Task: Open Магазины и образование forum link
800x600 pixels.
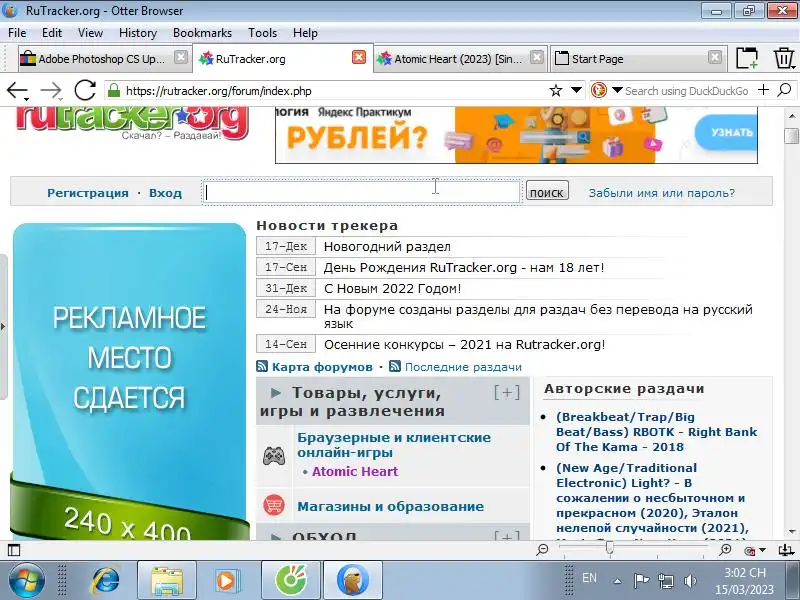Action: click(x=390, y=507)
